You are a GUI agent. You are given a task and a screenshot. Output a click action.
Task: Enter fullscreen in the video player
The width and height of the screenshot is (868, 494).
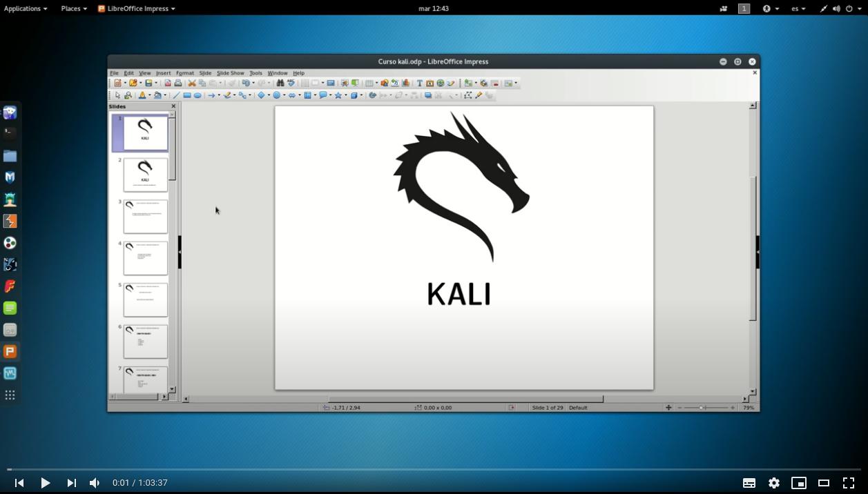pyautogui.click(x=849, y=483)
